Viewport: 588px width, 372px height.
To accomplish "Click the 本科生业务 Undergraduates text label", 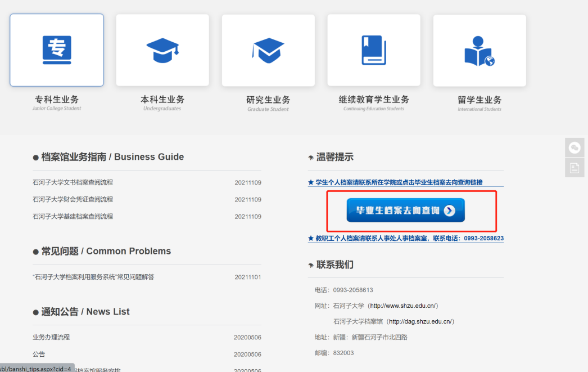I will [x=162, y=100].
